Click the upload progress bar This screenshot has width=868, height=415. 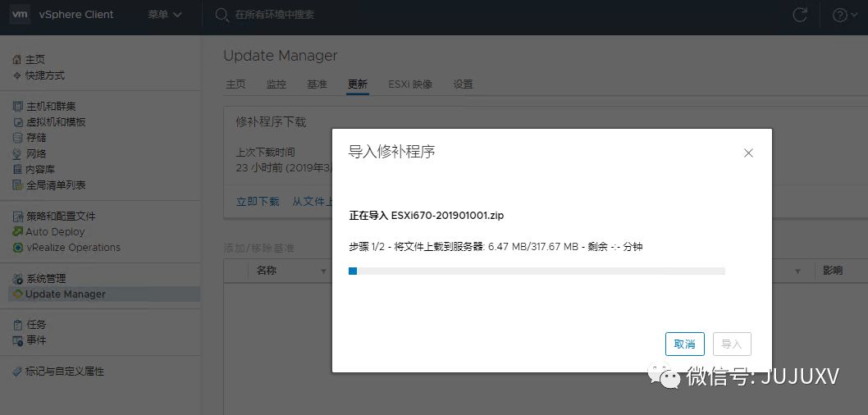(537, 271)
